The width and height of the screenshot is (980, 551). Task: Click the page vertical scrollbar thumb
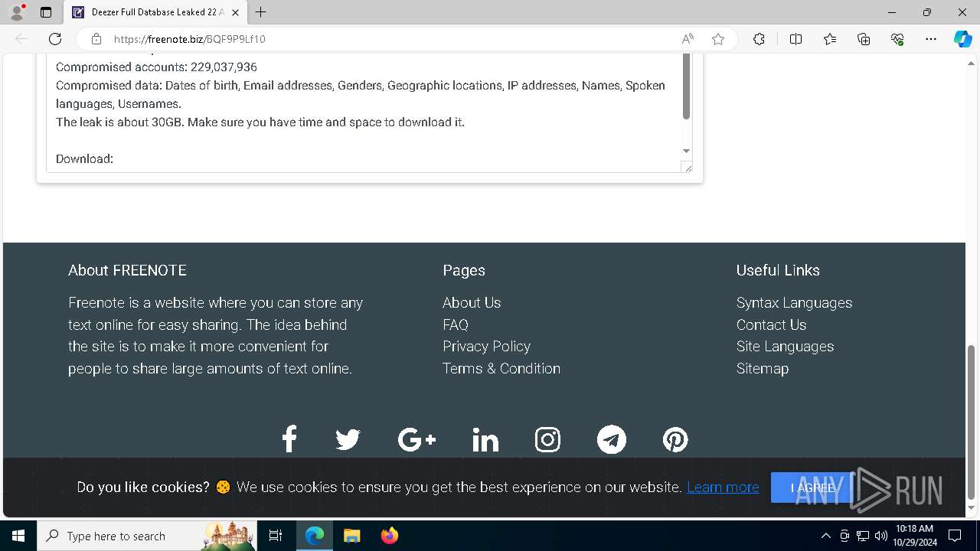pos(972,422)
